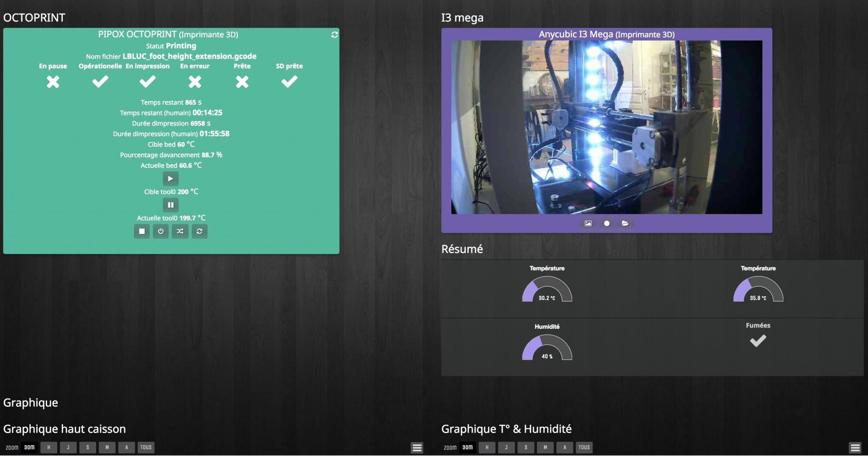The image size is (868, 456).
Task: Click the Fumées checkmark indicator
Action: pyautogui.click(x=758, y=341)
